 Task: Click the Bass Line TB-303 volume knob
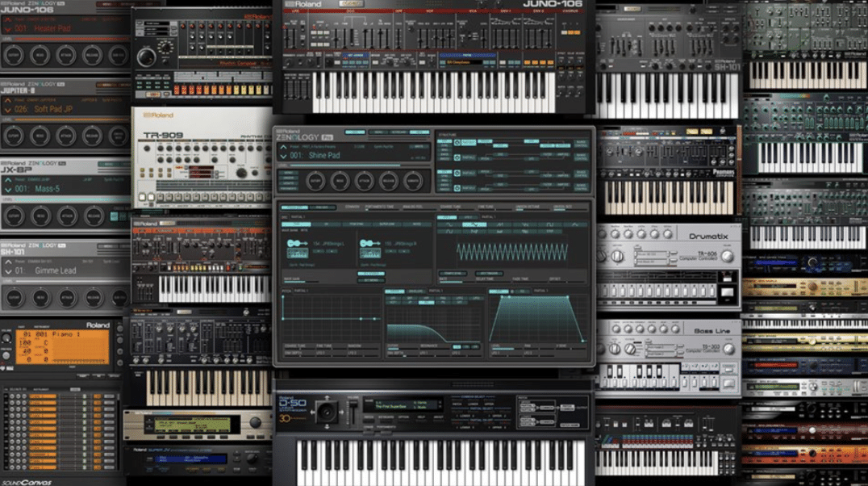[728, 349]
